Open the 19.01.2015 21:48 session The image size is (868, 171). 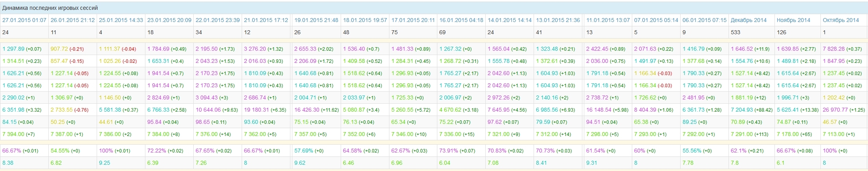[x=316, y=20]
